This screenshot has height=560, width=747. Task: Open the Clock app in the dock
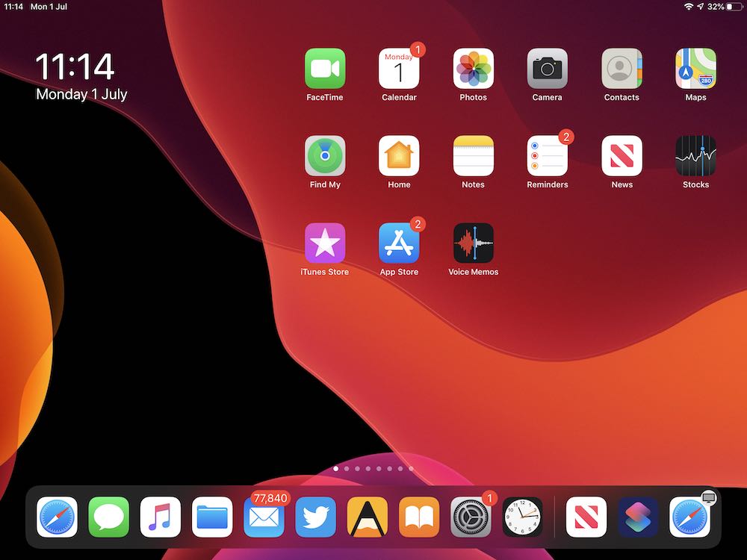(x=523, y=517)
